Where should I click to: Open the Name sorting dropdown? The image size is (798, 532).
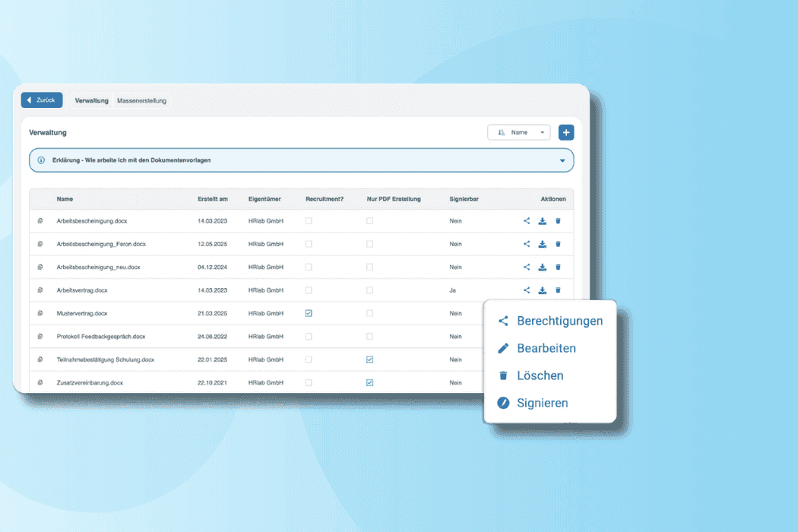[x=519, y=132]
